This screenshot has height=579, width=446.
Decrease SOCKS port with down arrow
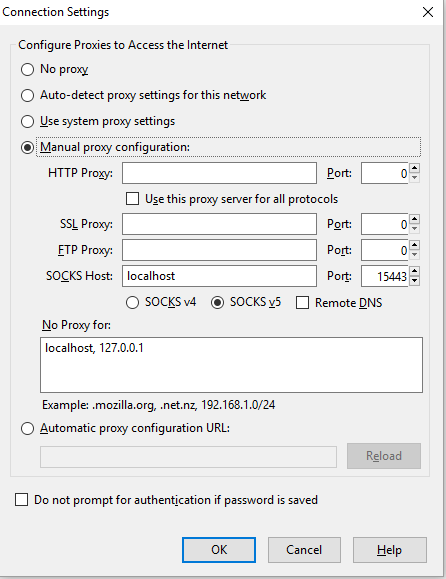(415, 281)
